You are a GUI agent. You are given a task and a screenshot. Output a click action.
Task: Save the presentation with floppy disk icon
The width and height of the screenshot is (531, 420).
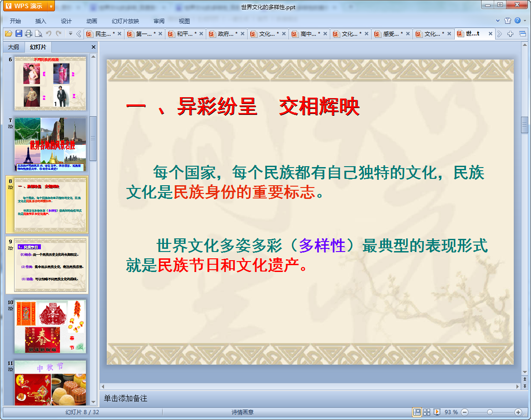tap(19, 34)
